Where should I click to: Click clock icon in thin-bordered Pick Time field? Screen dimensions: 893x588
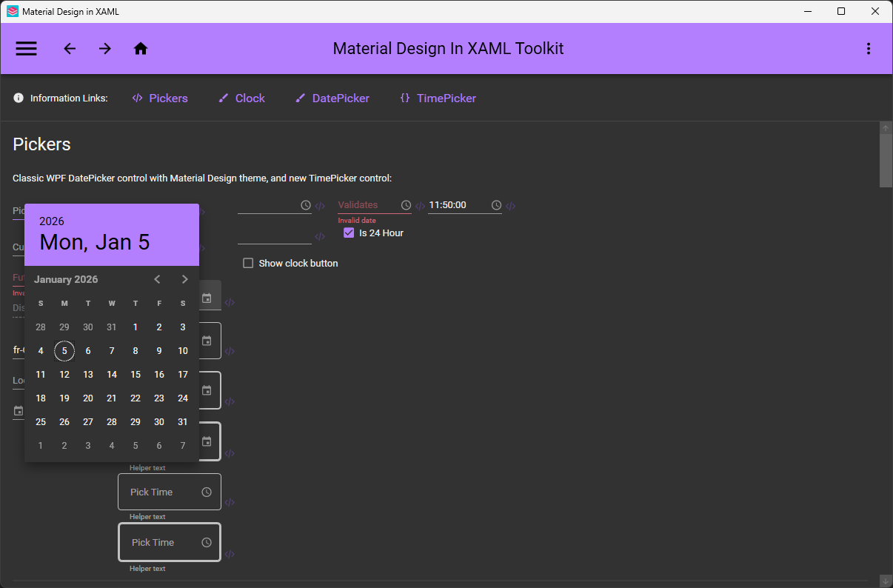coord(207,492)
